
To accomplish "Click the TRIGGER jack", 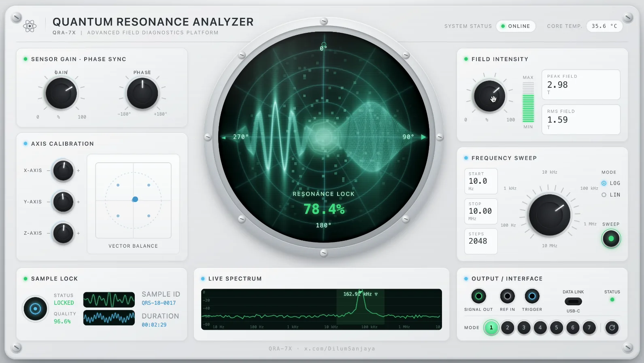I will pyautogui.click(x=532, y=296).
